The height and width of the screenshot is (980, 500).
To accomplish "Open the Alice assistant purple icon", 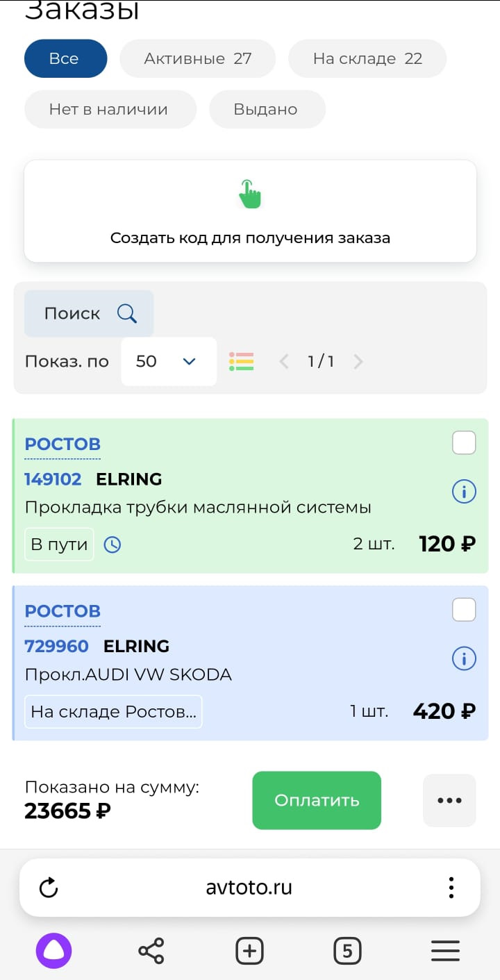I will click(x=54, y=950).
